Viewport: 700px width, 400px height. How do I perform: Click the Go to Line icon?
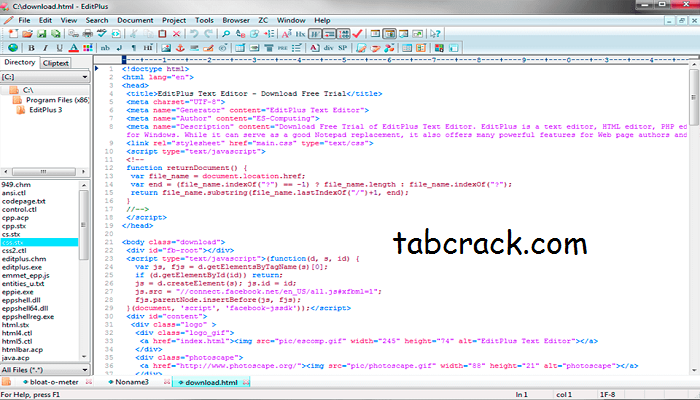(269, 33)
